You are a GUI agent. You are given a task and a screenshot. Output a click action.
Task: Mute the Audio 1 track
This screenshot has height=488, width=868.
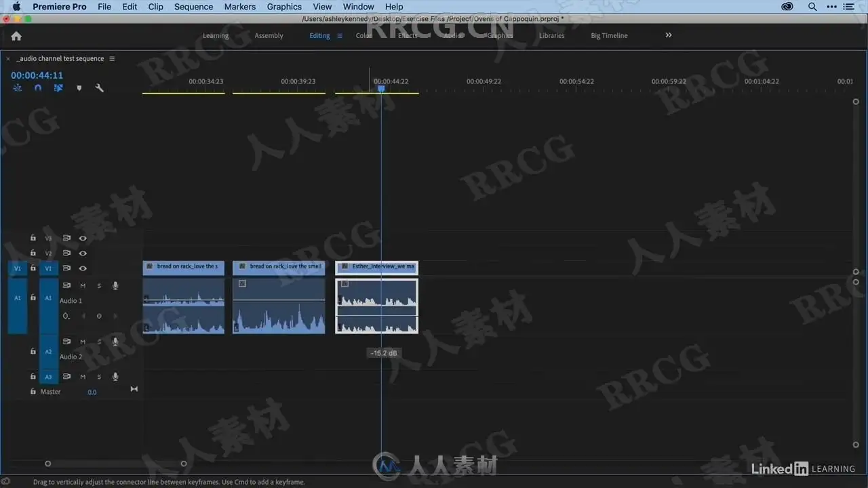click(x=83, y=286)
